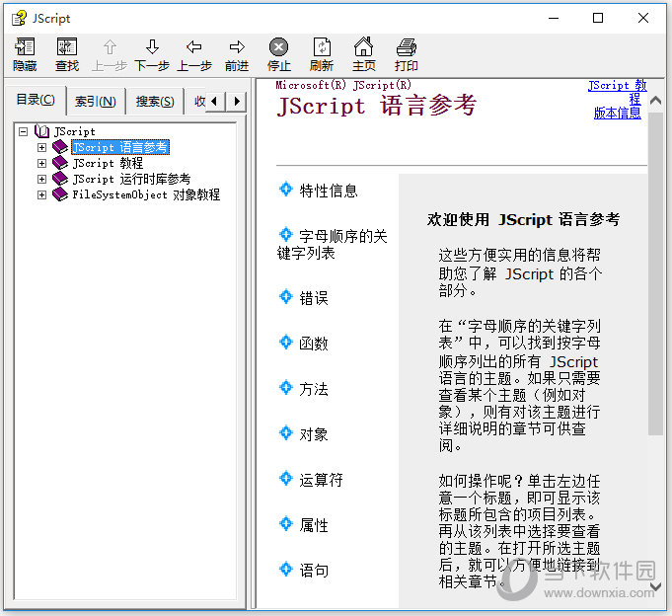The width and height of the screenshot is (672, 616).
Task: Collapse the root JScript tree node
Action: pyautogui.click(x=23, y=131)
